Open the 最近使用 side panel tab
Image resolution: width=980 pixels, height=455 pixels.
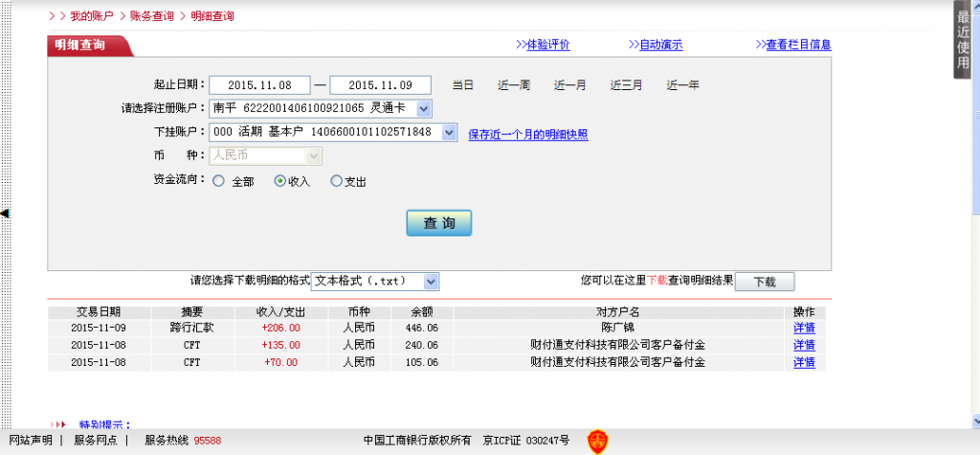(963, 38)
